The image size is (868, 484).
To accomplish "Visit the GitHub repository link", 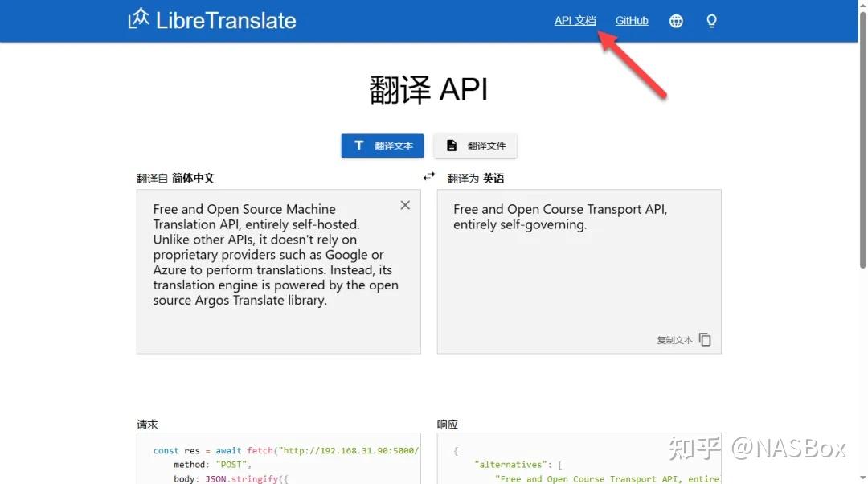I will pos(632,20).
